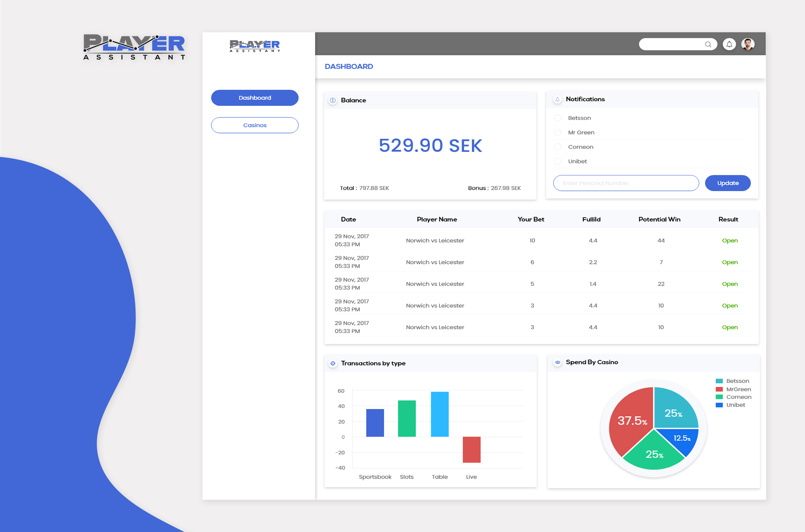Click the first row's Open result link
The width and height of the screenshot is (805, 532).
coord(729,241)
